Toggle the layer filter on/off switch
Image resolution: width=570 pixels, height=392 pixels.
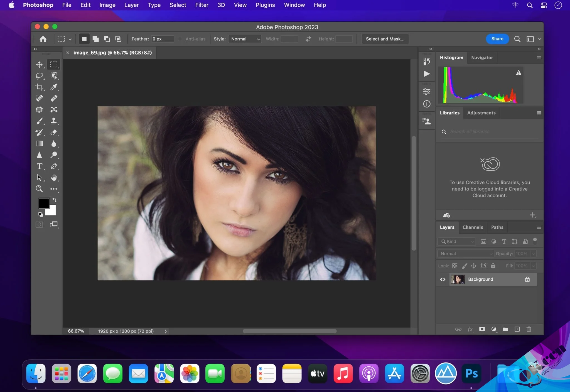pyautogui.click(x=535, y=241)
